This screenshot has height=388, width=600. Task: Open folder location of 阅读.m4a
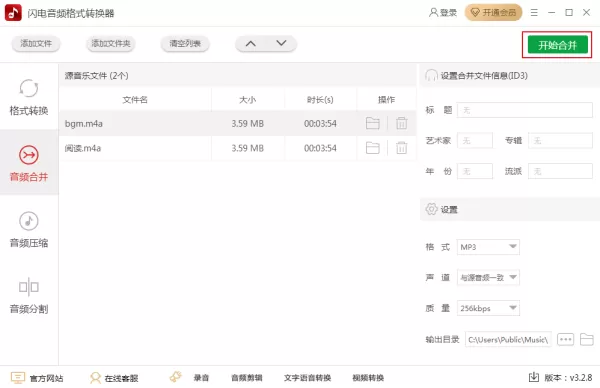tap(372, 148)
